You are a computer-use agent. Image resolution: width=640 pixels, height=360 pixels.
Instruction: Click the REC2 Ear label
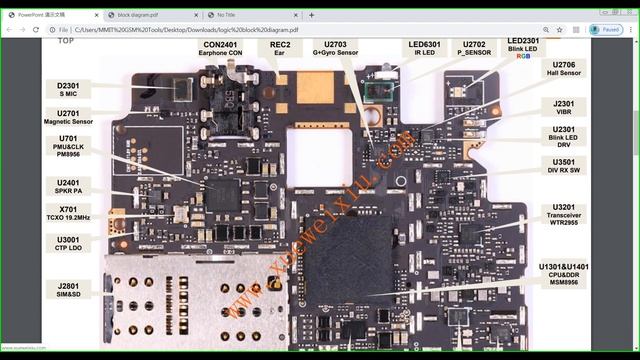coord(280,48)
